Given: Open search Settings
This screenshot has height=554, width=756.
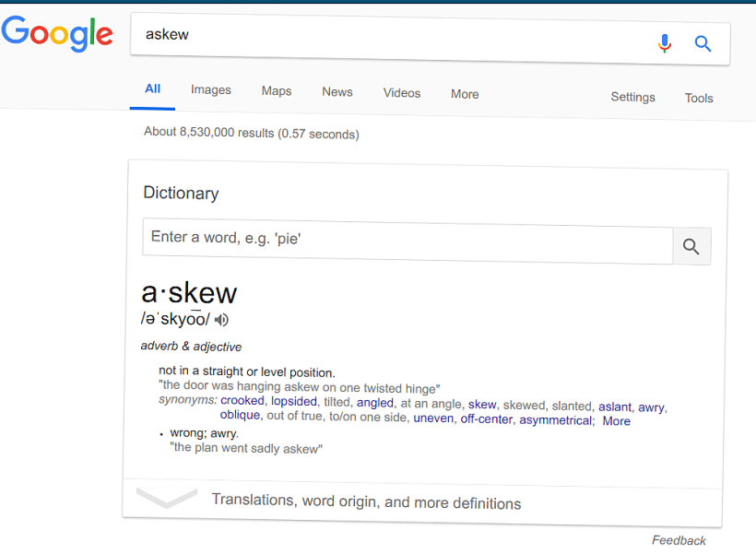Looking at the screenshot, I should point(632,97).
